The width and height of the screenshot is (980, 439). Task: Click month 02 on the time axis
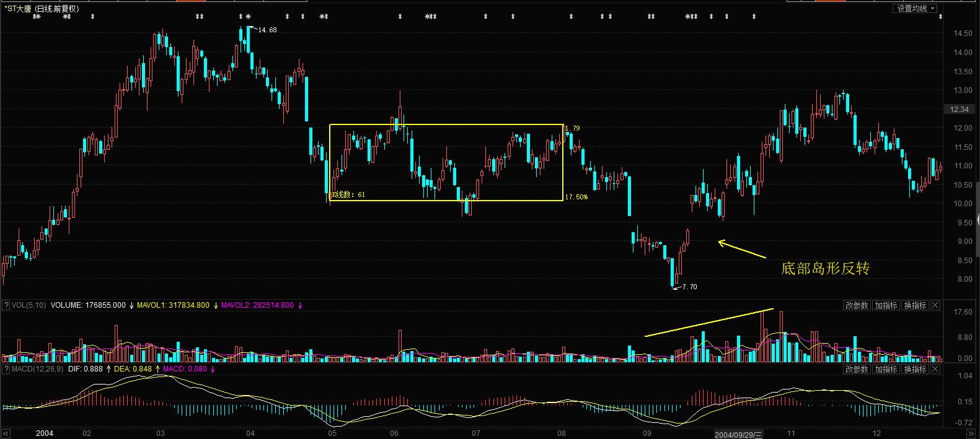pyautogui.click(x=87, y=433)
